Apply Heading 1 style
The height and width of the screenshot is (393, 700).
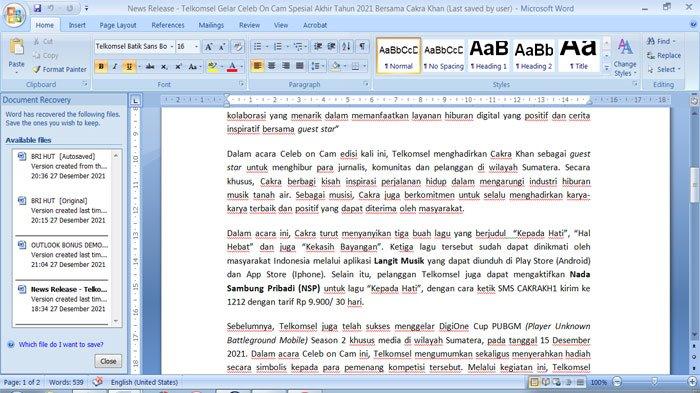[489, 55]
